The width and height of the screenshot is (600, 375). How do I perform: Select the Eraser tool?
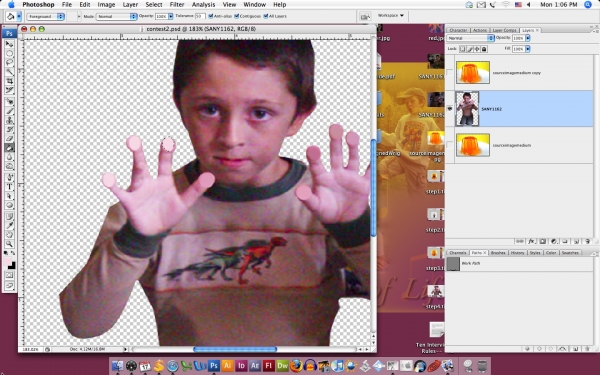pos(9,139)
